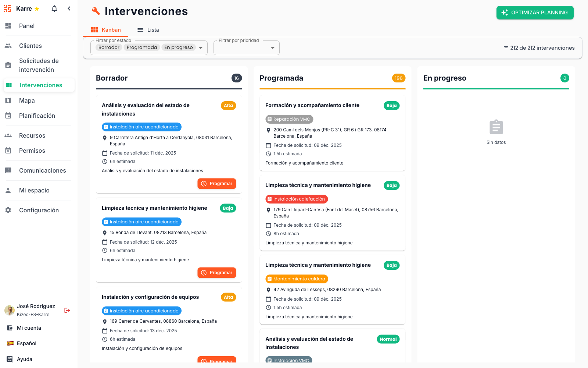Open the Español language selector

pos(26,343)
